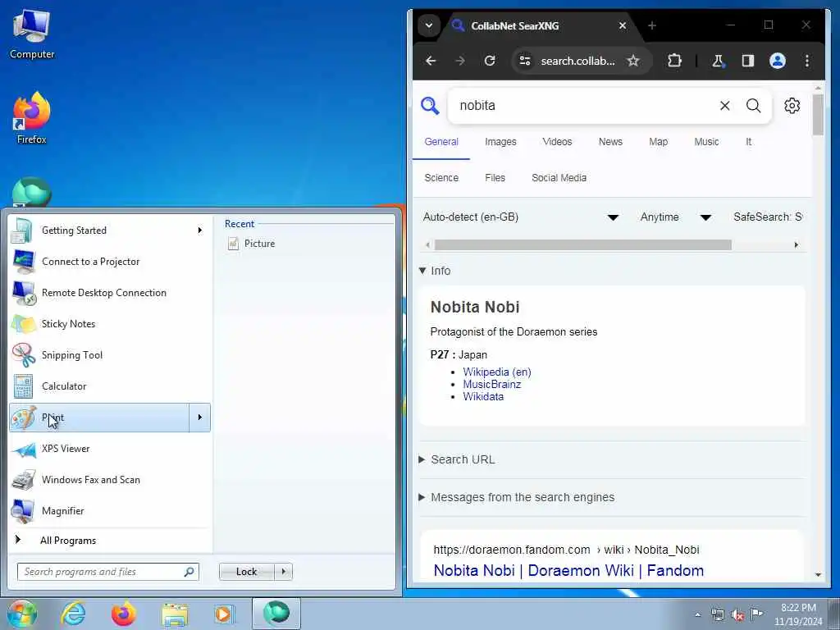Open shutdown options arrow beside Lock

coord(283,572)
